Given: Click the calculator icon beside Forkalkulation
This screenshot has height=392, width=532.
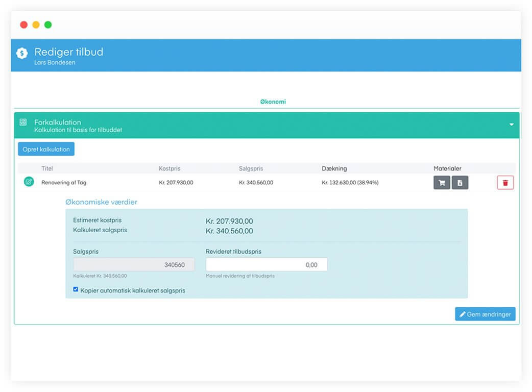Looking at the screenshot, I should click(23, 122).
